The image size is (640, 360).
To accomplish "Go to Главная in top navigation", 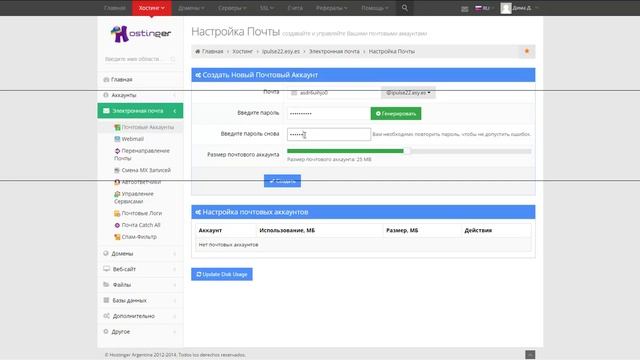I will click(115, 8).
